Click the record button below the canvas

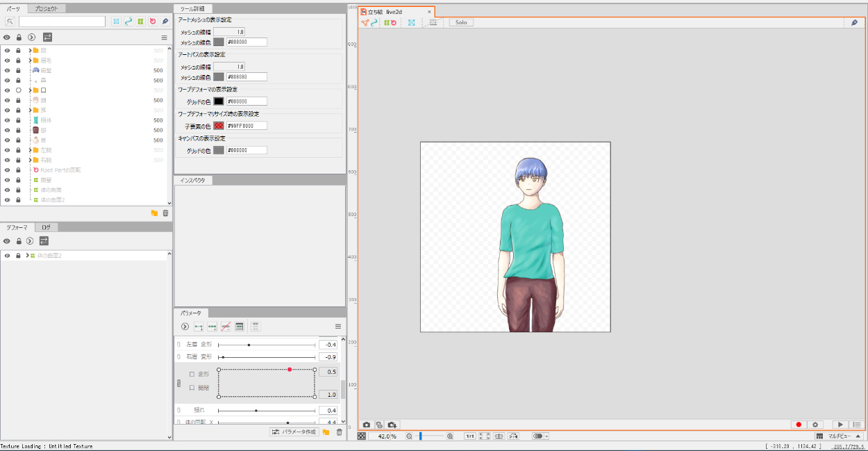coord(799,425)
